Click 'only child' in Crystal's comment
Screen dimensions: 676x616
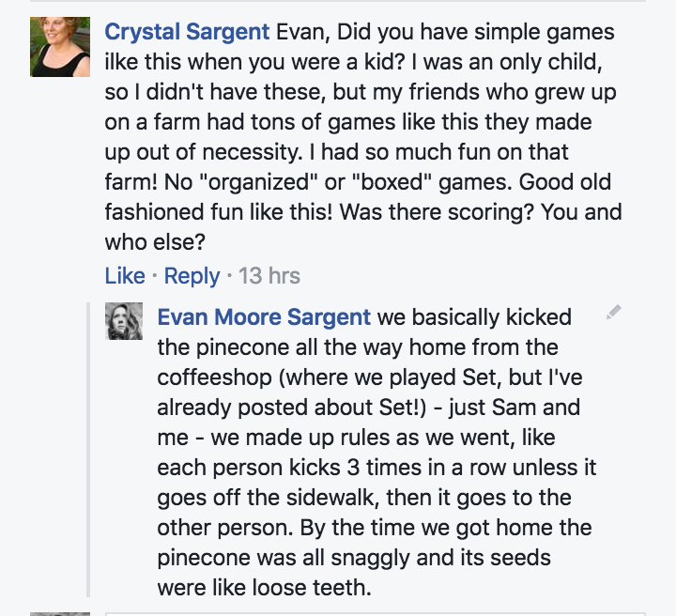[x=561, y=62]
